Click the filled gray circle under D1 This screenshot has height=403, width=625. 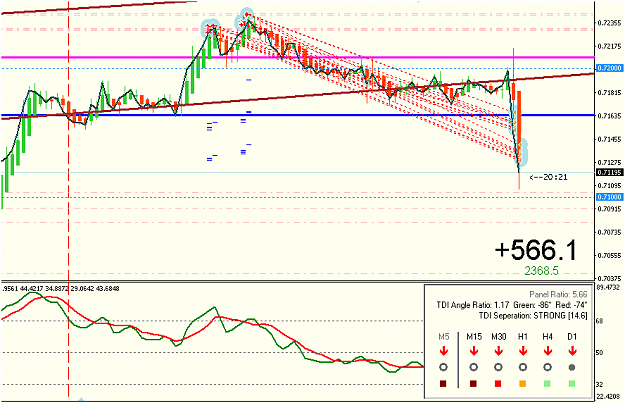572,368
